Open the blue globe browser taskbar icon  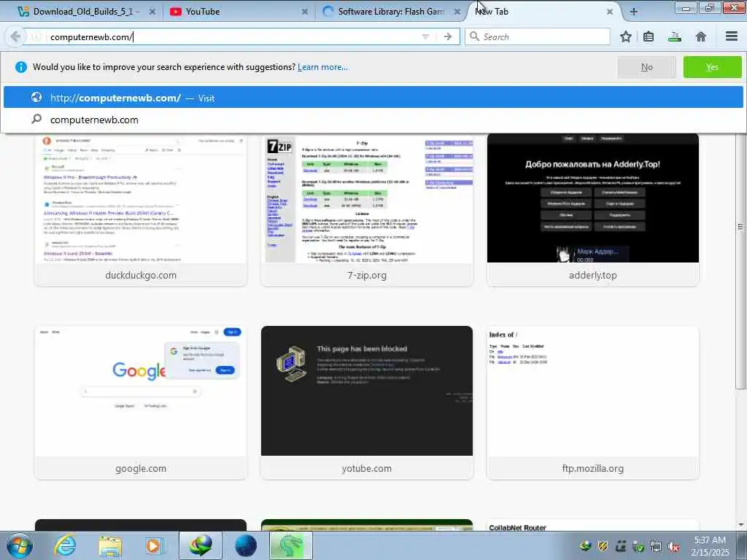(246, 545)
